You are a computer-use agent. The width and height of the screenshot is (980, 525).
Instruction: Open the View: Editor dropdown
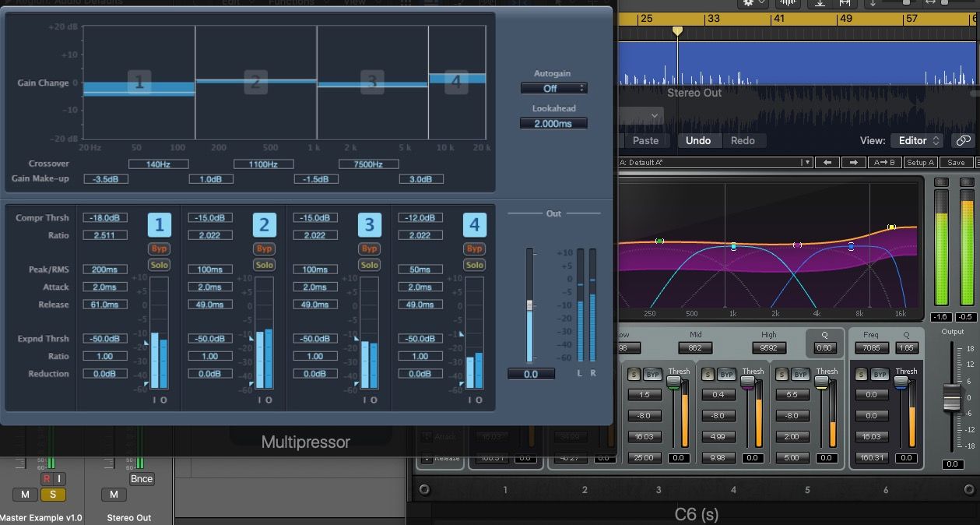[919, 140]
